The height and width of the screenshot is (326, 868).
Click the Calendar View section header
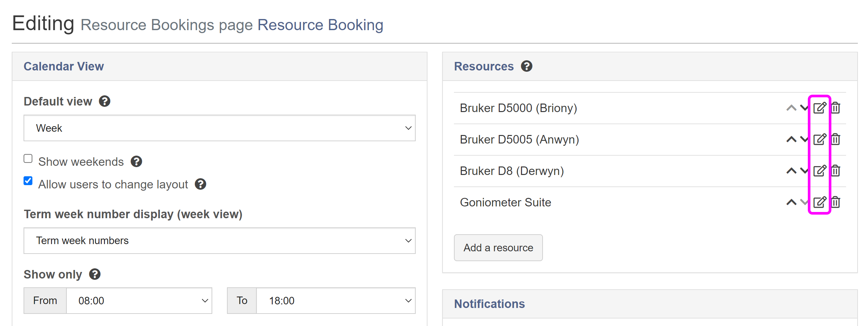click(x=64, y=66)
